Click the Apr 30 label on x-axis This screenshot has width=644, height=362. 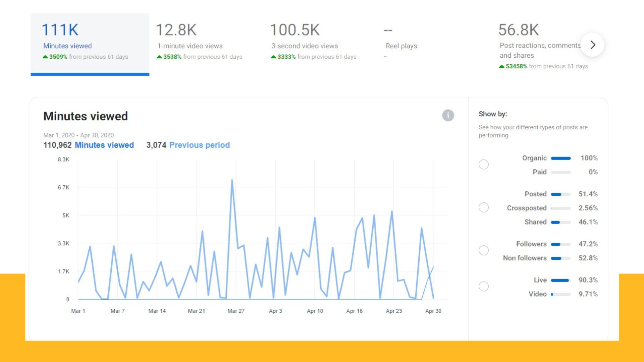pyautogui.click(x=433, y=311)
